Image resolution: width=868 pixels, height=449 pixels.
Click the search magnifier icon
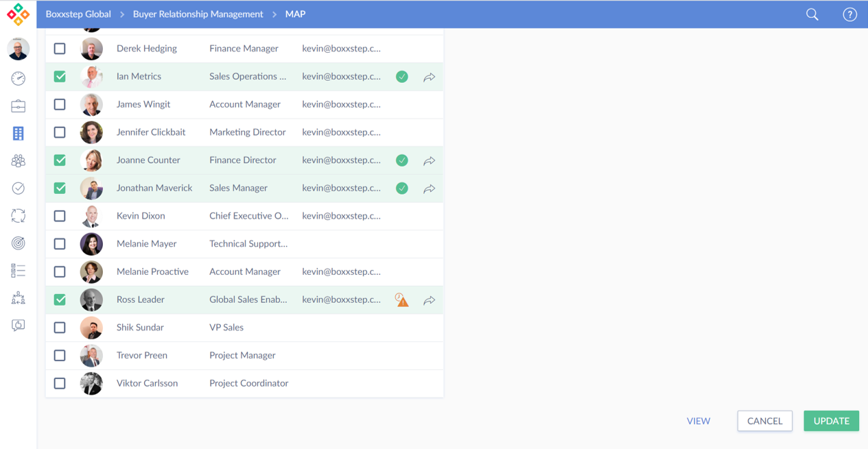(812, 14)
